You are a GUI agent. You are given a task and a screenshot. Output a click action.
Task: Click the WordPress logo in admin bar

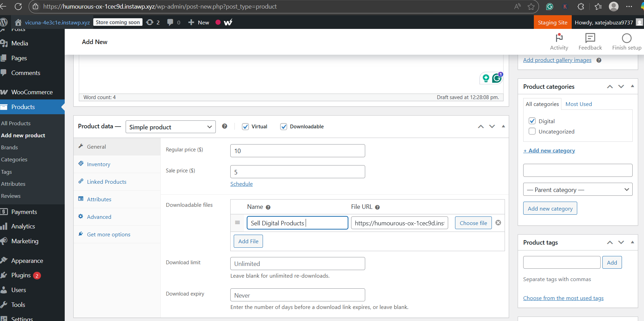point(4,22)
